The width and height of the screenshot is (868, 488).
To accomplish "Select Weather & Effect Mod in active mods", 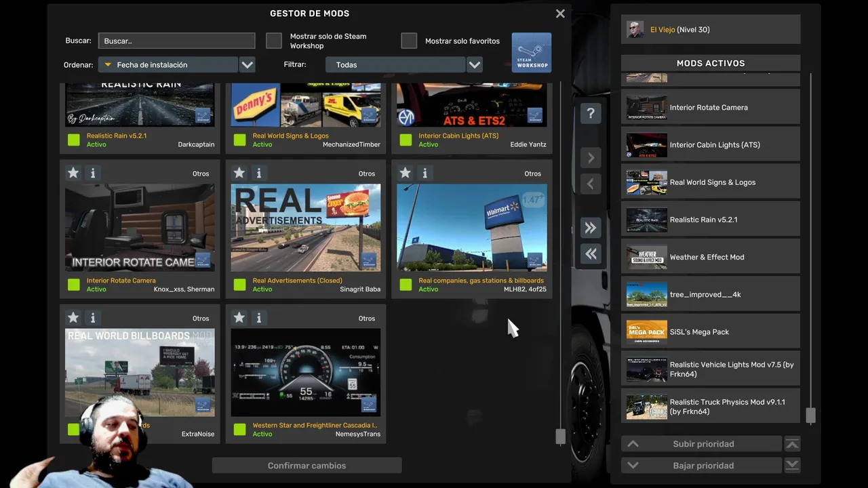I will click(x=711, y=257).
